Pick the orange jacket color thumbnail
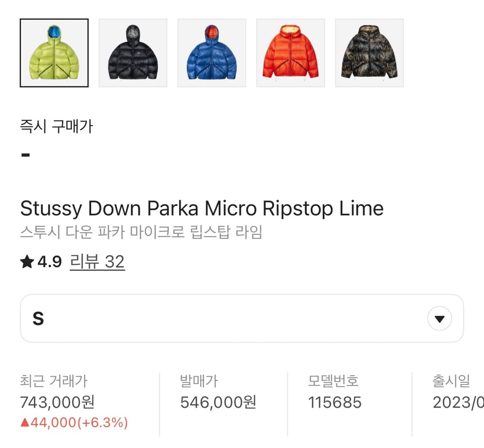 290,53
